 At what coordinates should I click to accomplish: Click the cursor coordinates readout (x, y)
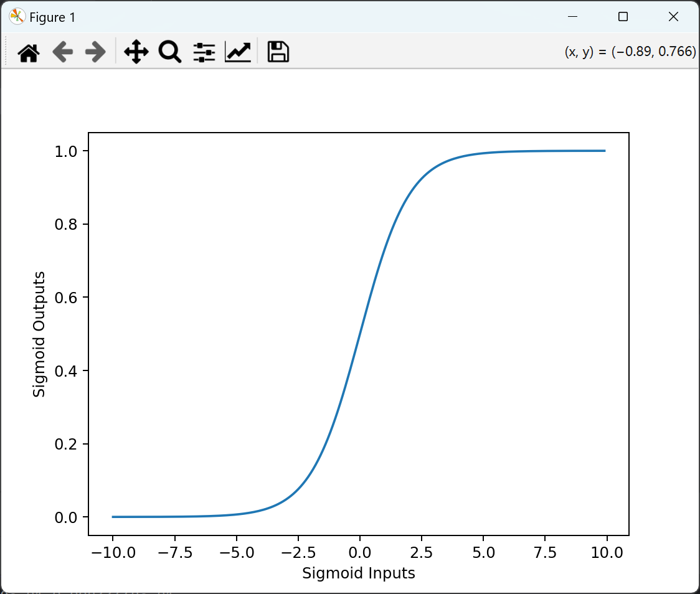click(x=630, y=52)
